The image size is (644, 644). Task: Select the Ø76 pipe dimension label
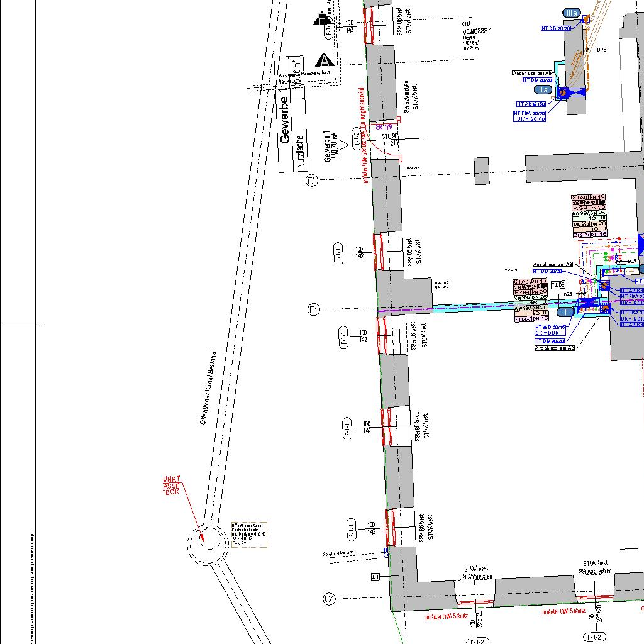point(602,50)
